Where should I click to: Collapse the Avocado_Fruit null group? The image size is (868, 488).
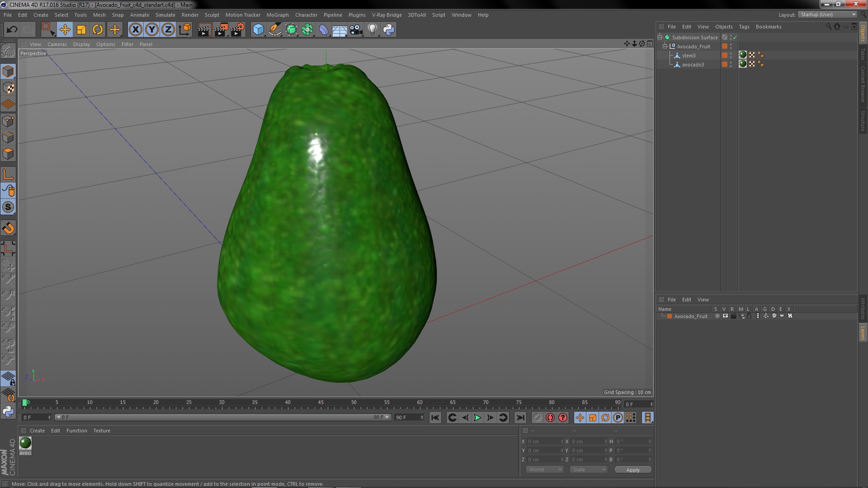point(665,46)
